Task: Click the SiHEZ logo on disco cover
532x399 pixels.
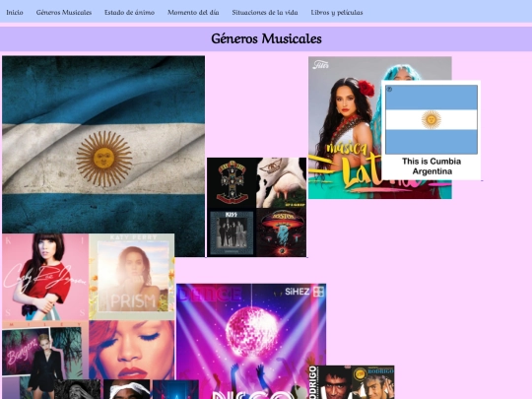Action: click(x=304, y=292)
